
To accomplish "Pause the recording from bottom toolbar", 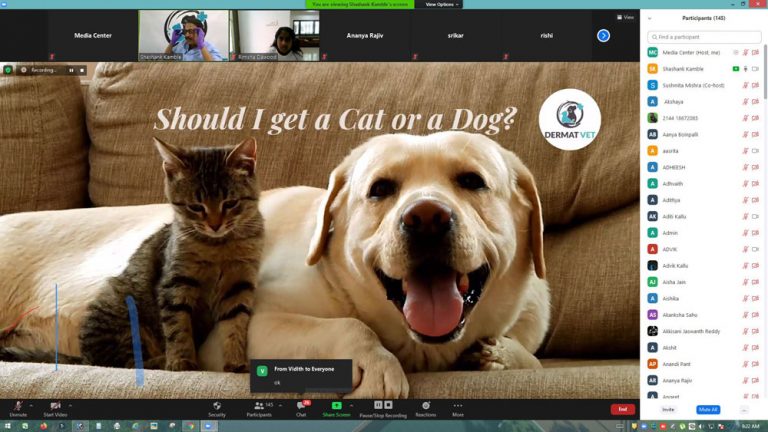I will tap(378, 405).
